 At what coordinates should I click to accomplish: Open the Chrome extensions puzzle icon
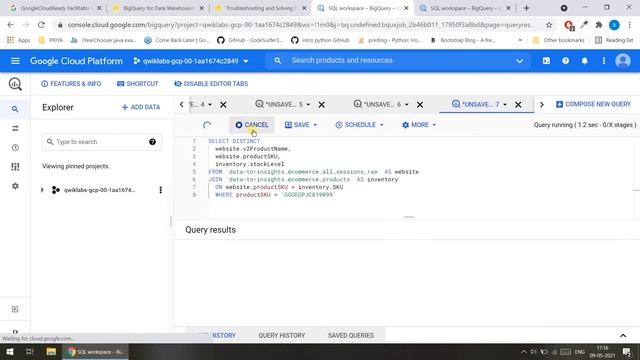point(599,25)
